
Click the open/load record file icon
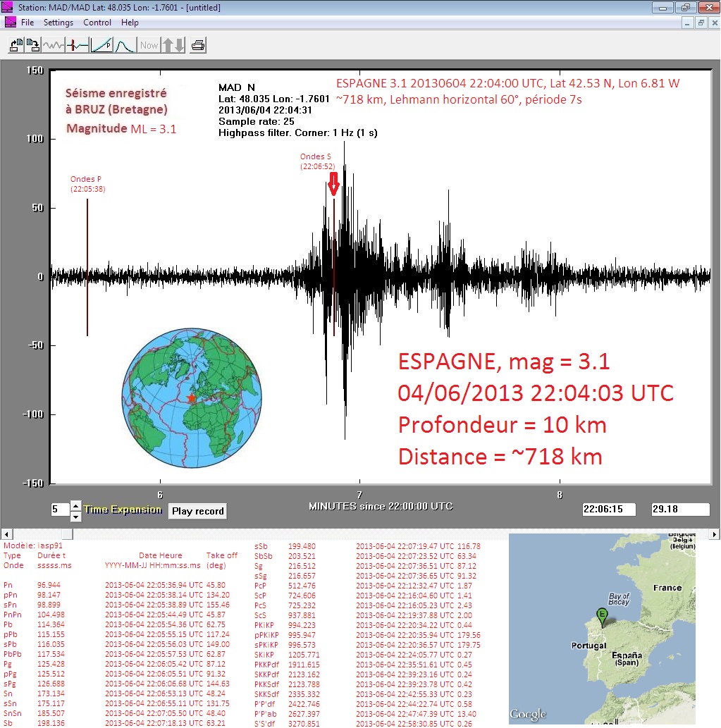point(16,46)
